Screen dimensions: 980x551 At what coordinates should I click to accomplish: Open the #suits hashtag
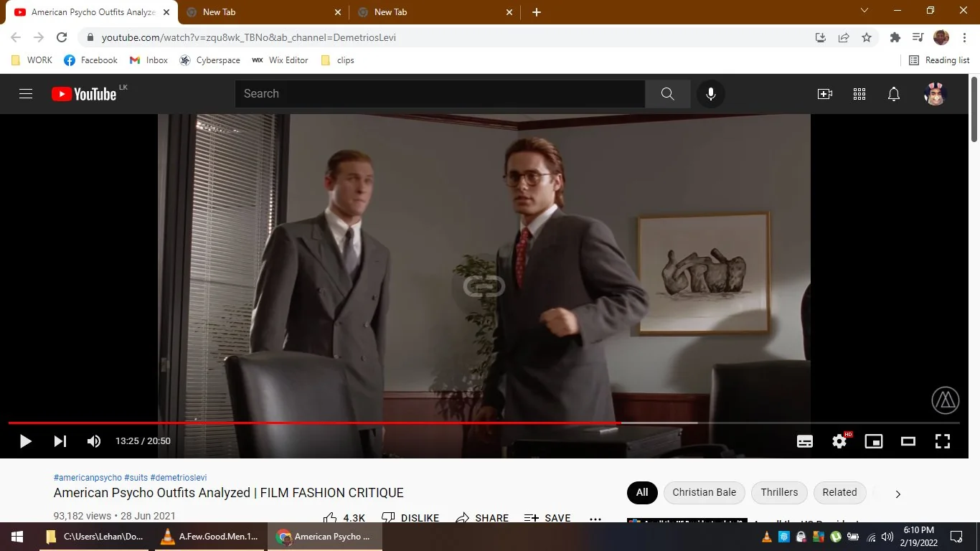pos(136,478)
